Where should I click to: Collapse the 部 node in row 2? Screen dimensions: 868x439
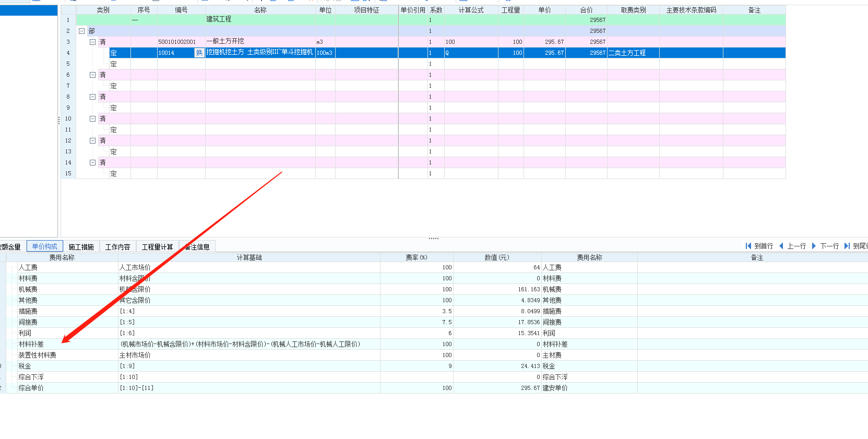[81, 31]
